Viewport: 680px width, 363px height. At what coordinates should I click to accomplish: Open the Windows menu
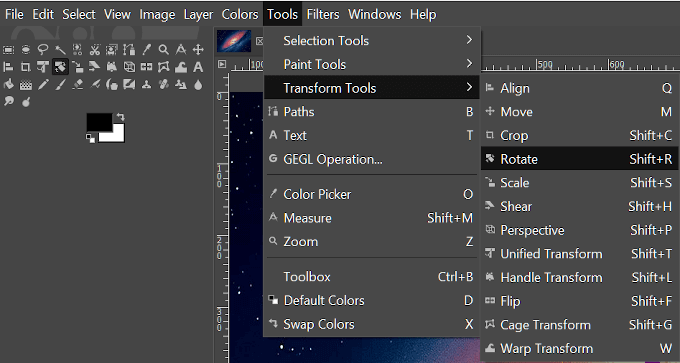coord(375,14)
